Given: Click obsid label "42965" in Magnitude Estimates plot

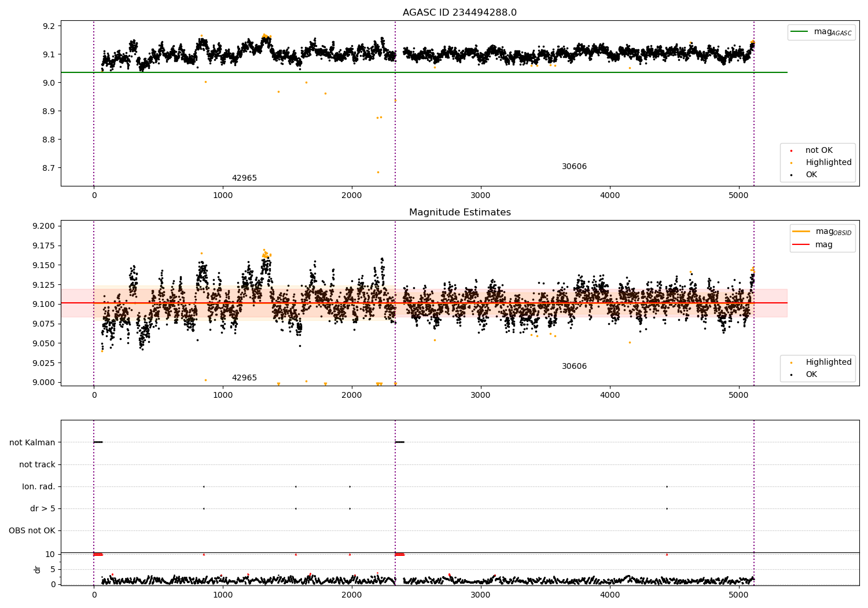Looking at the screenshot, I should pos(244,378).
